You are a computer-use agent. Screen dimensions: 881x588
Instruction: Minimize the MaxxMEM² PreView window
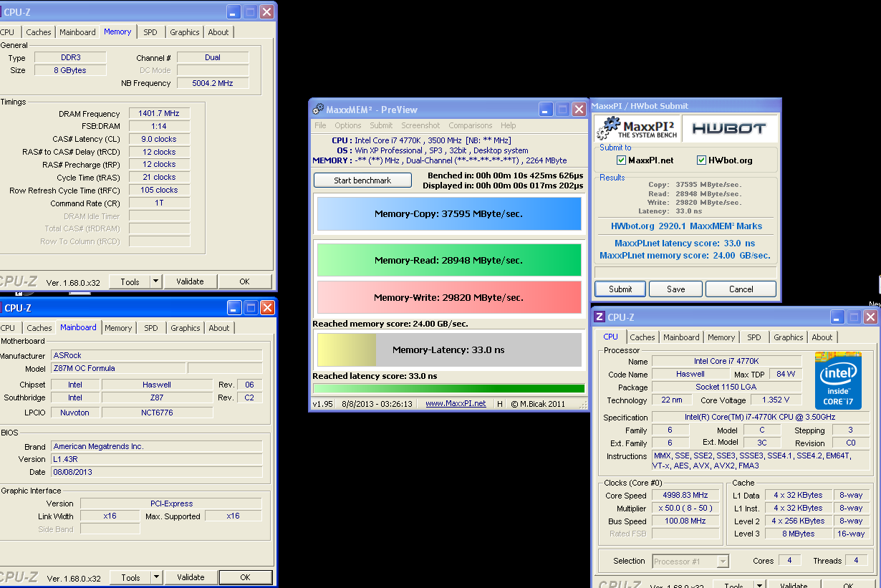547,110
